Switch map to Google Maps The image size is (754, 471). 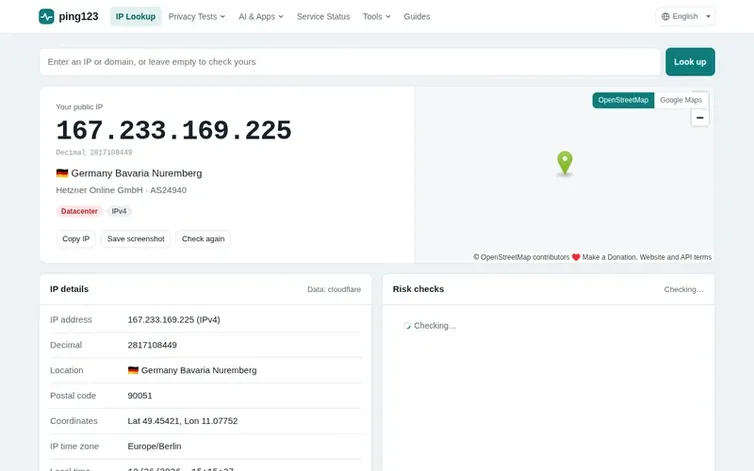(x=680, y=100)
